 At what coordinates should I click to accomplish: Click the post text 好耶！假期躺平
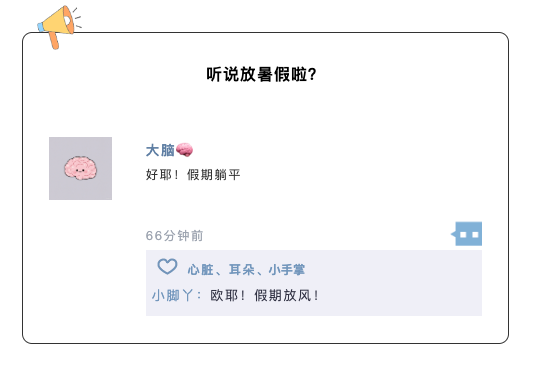point(193,175)
